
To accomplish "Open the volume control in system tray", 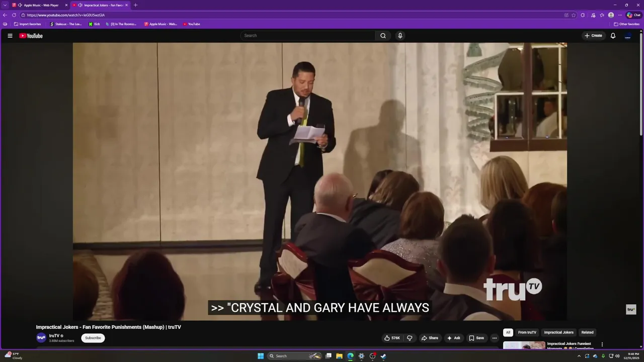I will tap(617, 356).
